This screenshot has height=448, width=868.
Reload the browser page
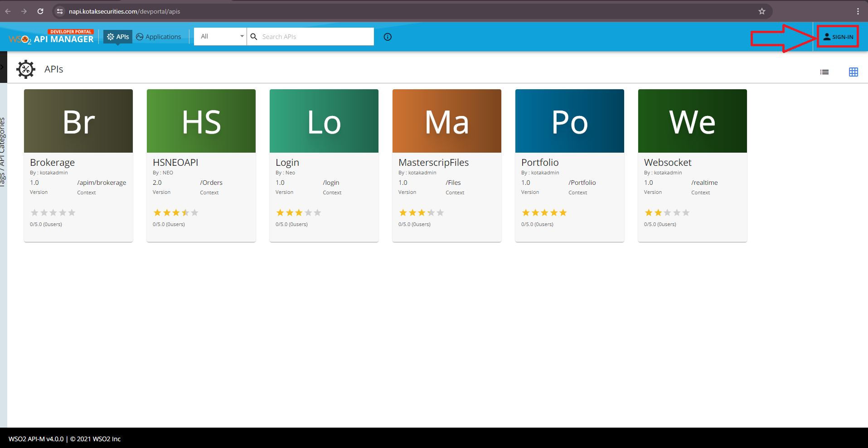40,11
